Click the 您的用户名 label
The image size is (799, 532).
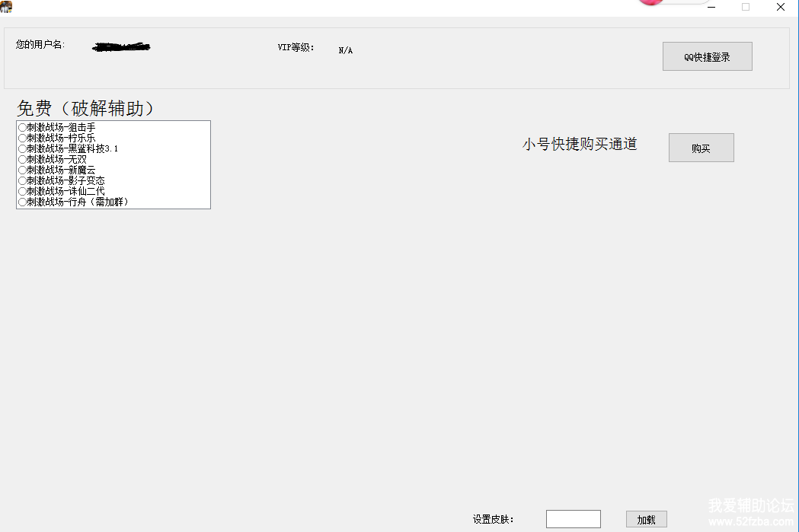tap(40, 45)
